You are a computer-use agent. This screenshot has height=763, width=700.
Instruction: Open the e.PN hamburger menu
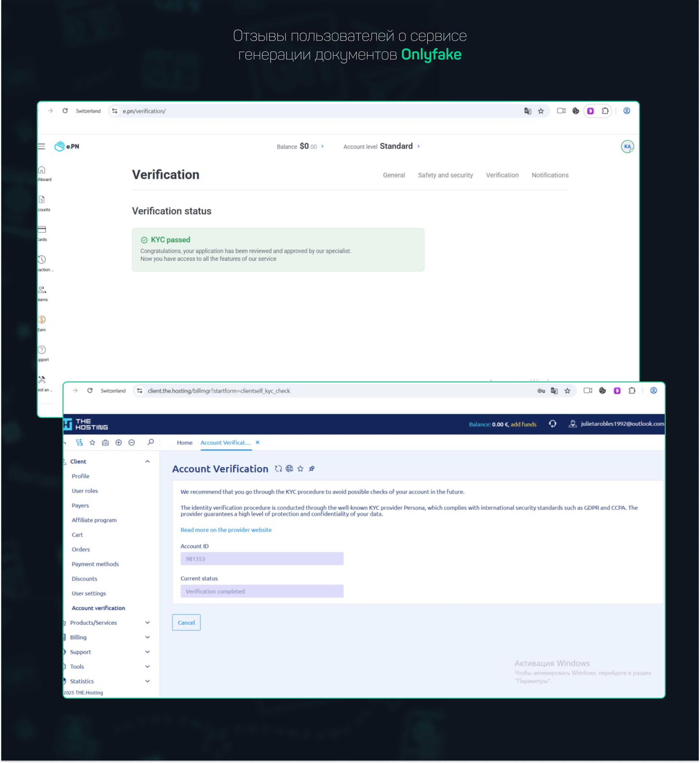coord(41,146)
